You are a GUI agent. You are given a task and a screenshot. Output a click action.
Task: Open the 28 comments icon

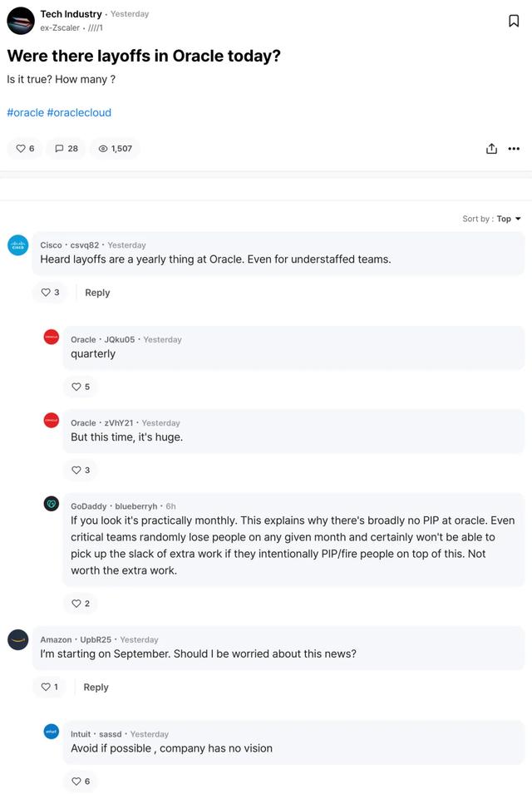click(66, 148)
